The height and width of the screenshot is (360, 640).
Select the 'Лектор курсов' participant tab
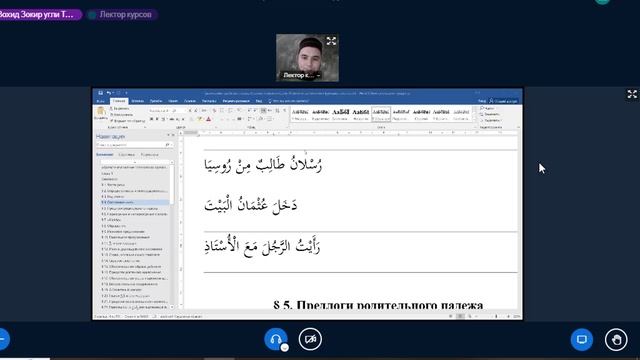point(122,15)
